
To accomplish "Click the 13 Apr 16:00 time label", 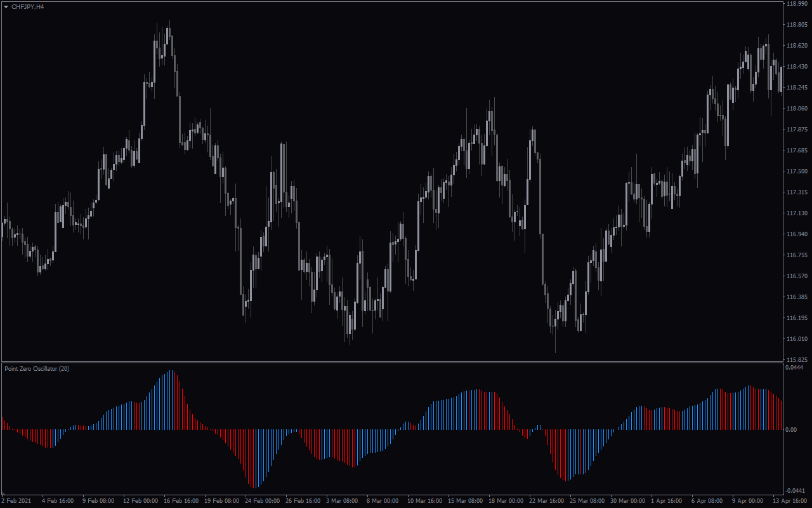I will pyautogui.click(x=789, y=501).
